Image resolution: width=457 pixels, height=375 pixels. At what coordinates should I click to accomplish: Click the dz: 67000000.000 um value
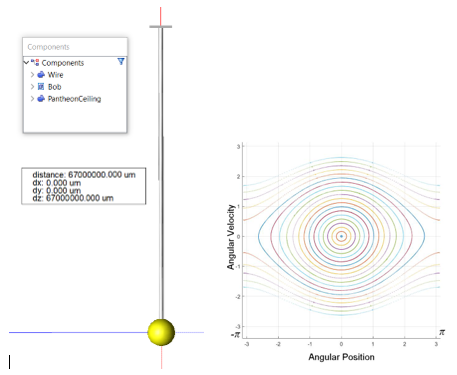pyautogui.click(x=73, y=198)
